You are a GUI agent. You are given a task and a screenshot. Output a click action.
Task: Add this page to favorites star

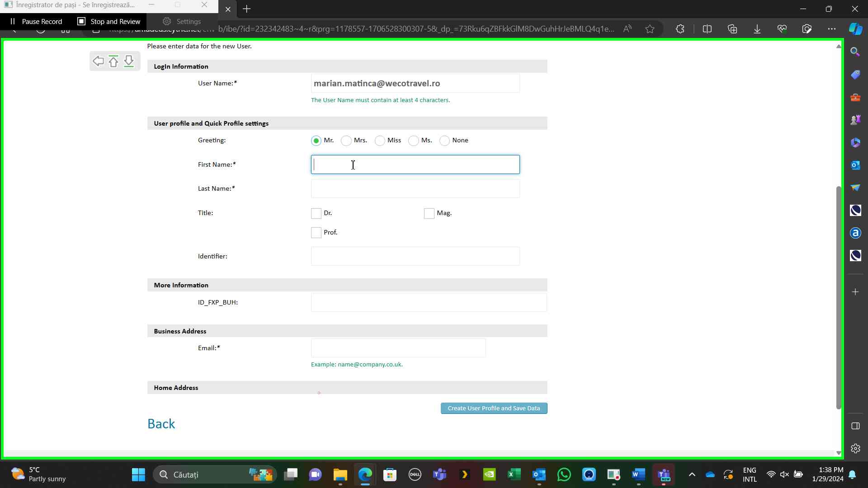point(650,29)
